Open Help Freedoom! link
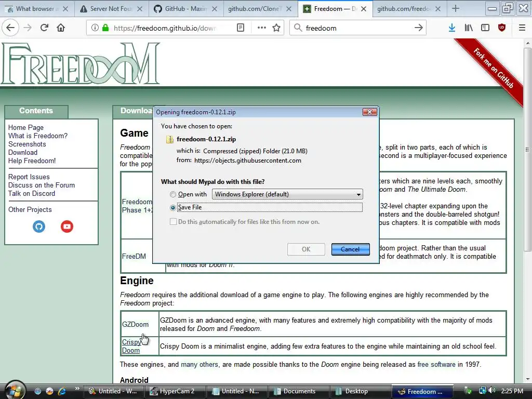Image resolution: width=532 pixels, height=399 pixels. tap(32, 161)
